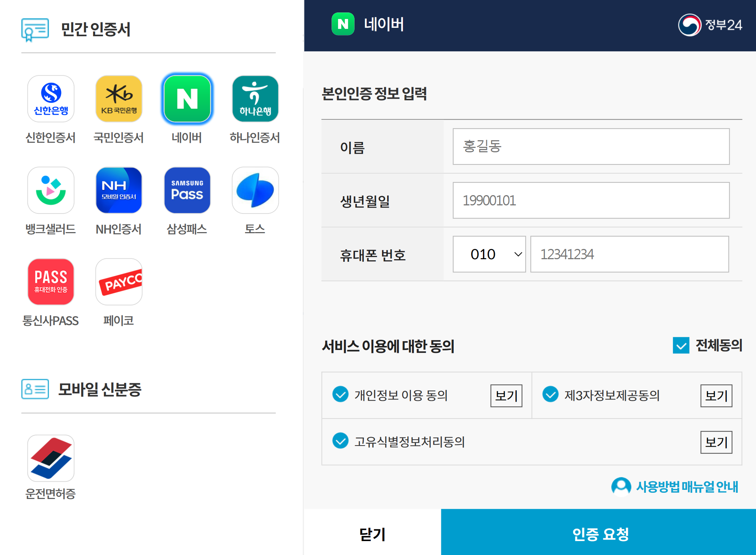The height and width of the screenshot is (555, 756).
Task: Click the 이름 name input field
Action: click(591, 146)
